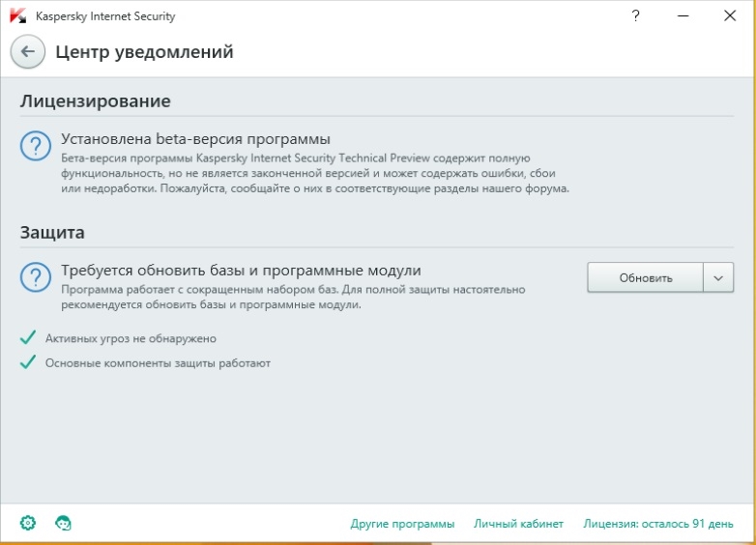Expand the dropdown arrow next to Обновить
The image size is (756, 545).
pyautogui.click(x=718, y=277)
